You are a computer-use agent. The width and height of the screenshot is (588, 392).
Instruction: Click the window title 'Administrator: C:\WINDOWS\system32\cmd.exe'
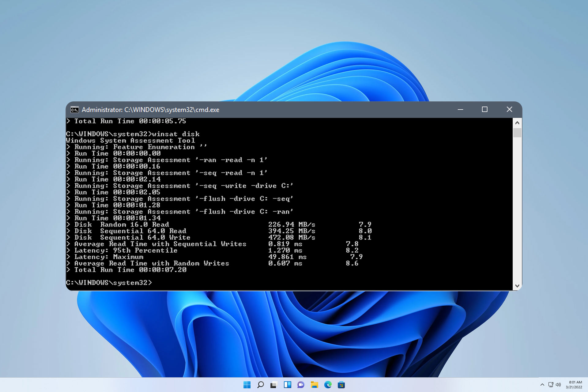tap(150, 110)
